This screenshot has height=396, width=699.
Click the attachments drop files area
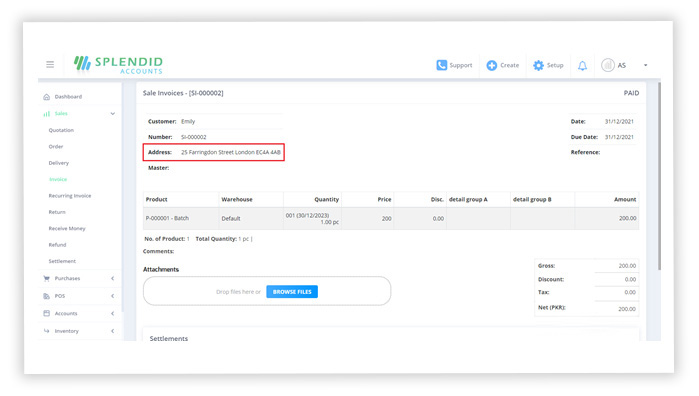(267, 291)
